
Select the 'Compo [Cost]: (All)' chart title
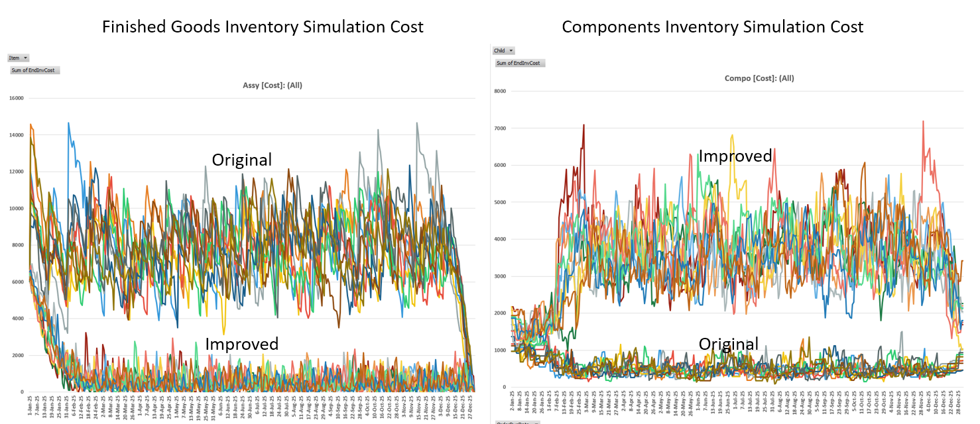[x=759, y=78]
